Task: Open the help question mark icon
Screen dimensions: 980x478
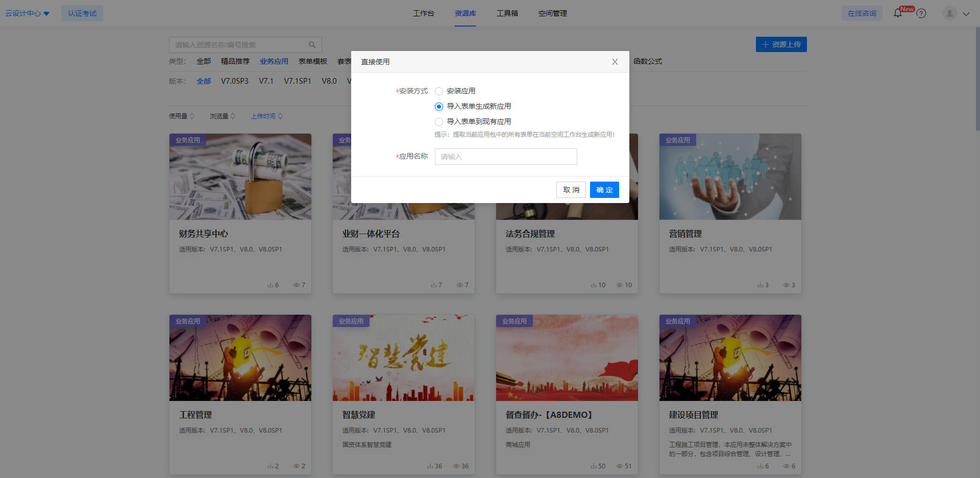Action: (x=921, y=14)
